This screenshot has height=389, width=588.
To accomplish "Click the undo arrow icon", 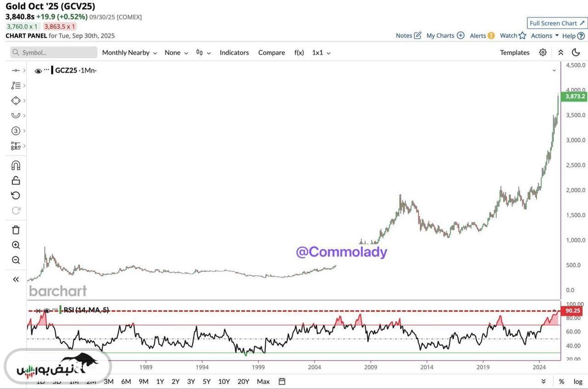I will pyautogui.click(x=16, y=196).
